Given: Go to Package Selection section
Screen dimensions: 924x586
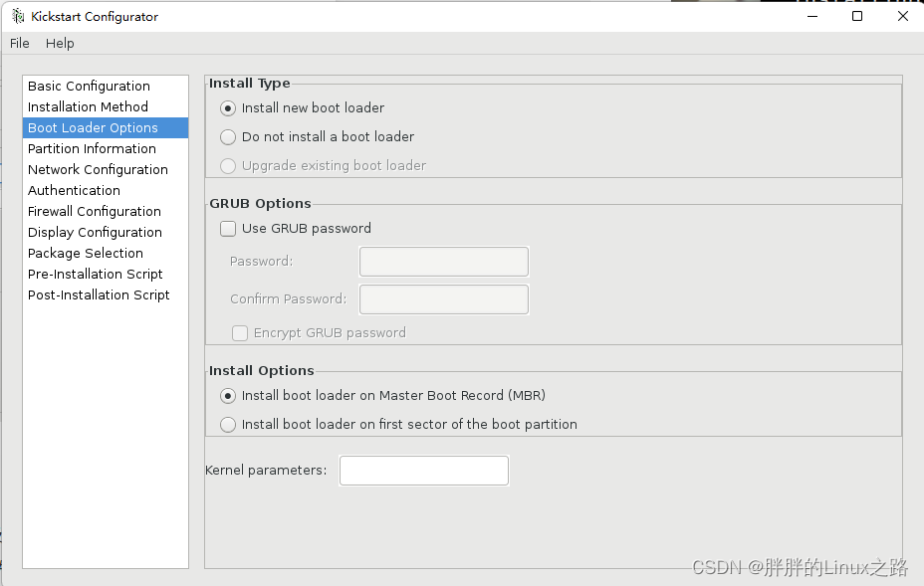Looking at the screenshot, I should pyautogui.click(x=86, y=254).
